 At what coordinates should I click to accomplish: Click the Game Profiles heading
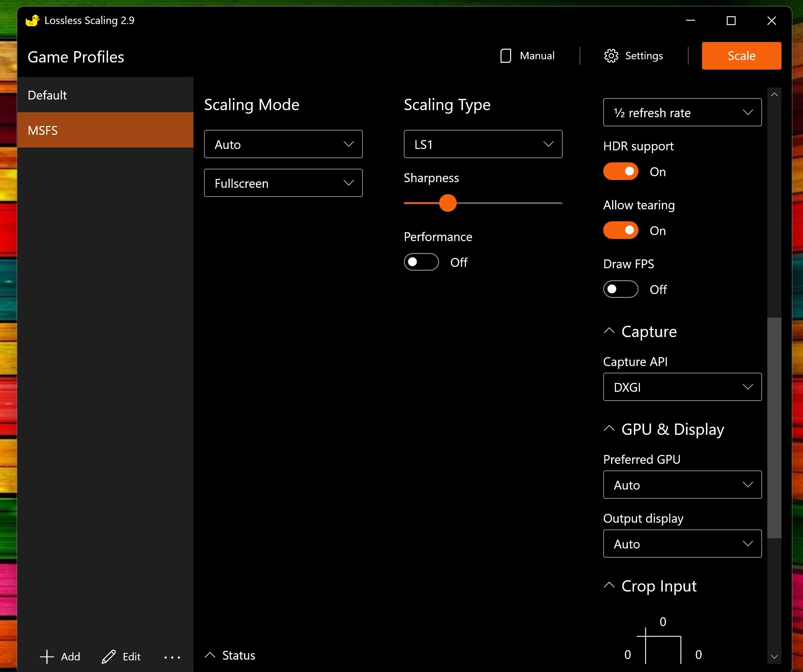[x=76, y=57]
